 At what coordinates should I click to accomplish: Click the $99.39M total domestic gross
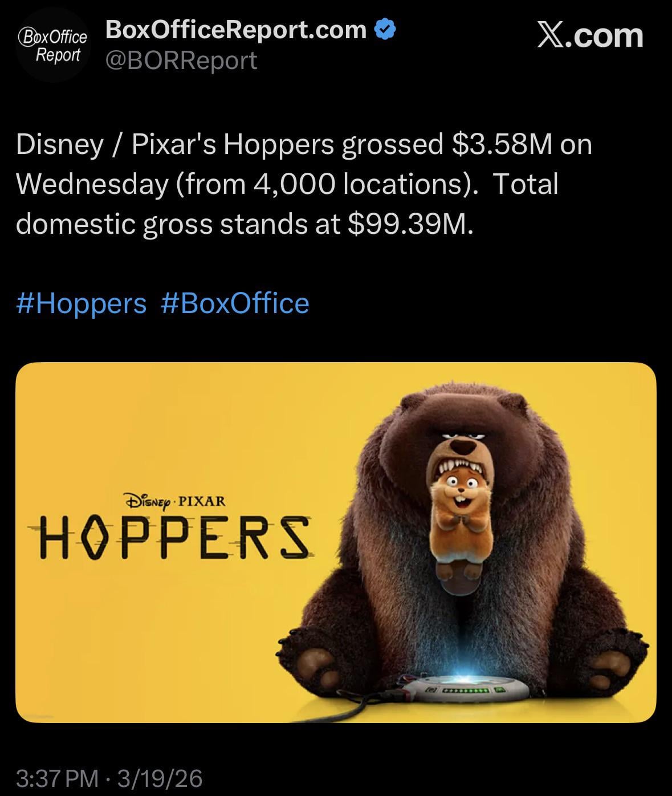point(409,224)
